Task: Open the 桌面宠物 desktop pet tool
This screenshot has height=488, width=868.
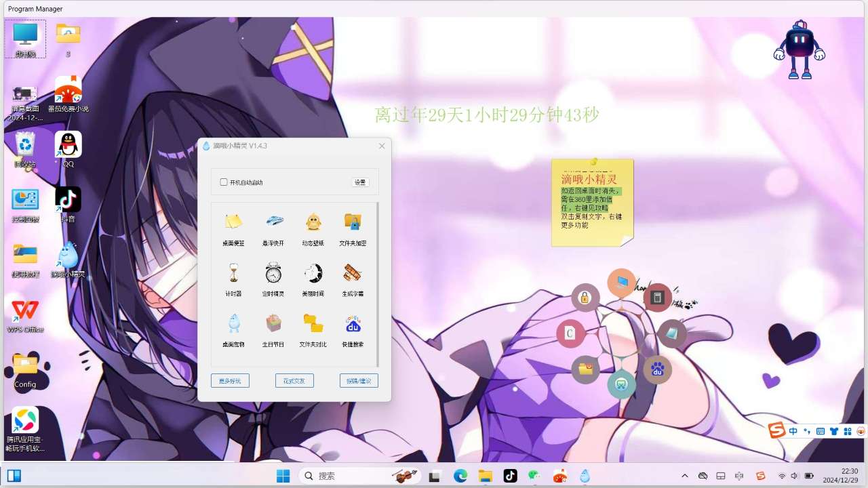Action: tap(233, 329)
